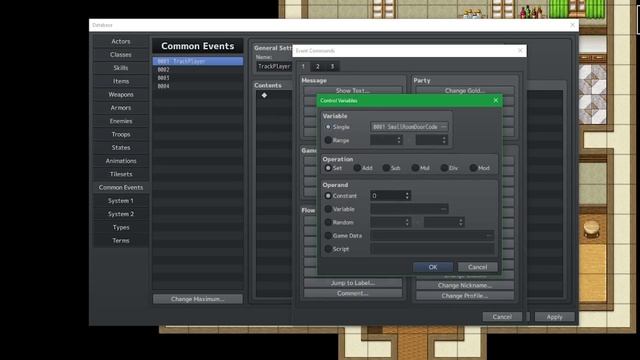Image resolution: width=640 pixels, height=360 pixels.
Task: Switch to Event Commands page 3 tab
Action: point(332,67)
